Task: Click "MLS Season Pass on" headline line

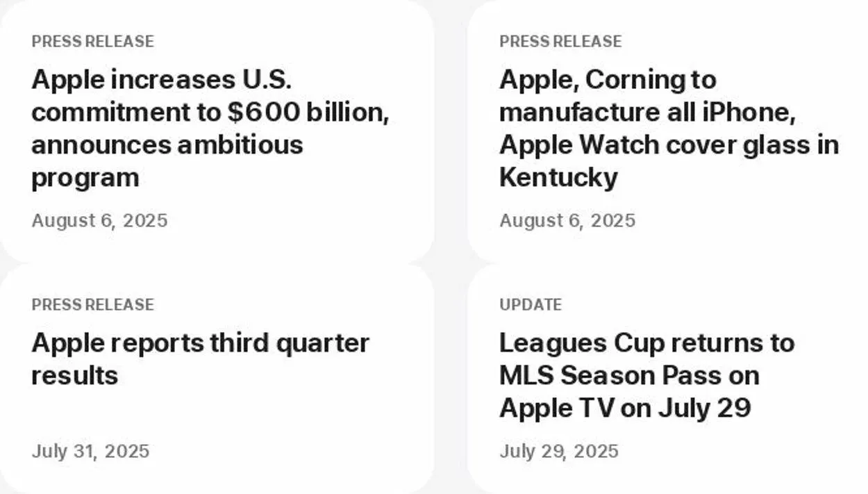Action: point(629,376)
